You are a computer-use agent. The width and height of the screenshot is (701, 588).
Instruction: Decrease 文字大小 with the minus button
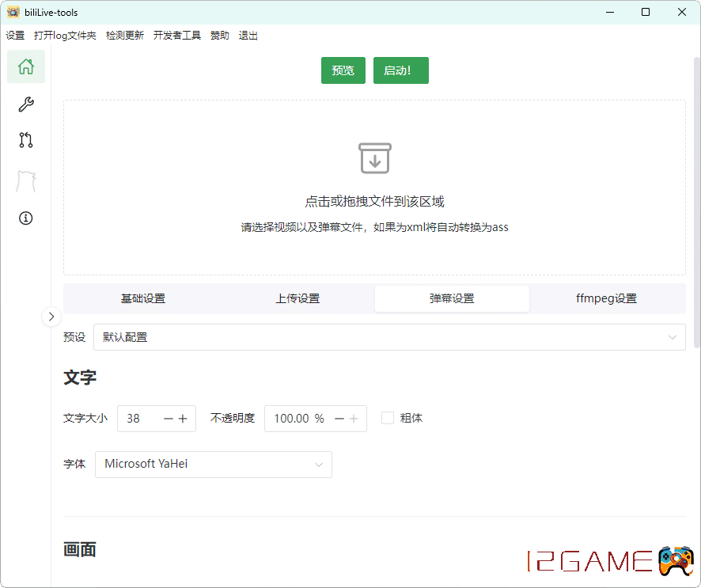(168, 419)
